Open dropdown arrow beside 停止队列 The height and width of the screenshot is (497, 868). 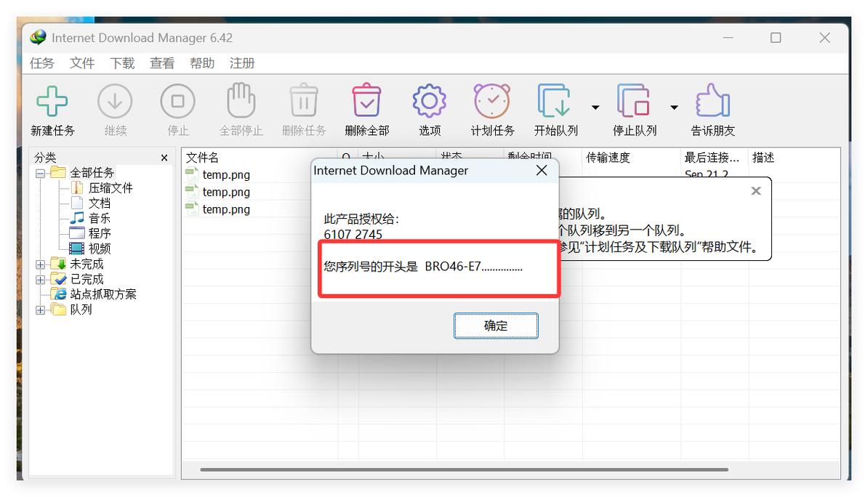674,108
